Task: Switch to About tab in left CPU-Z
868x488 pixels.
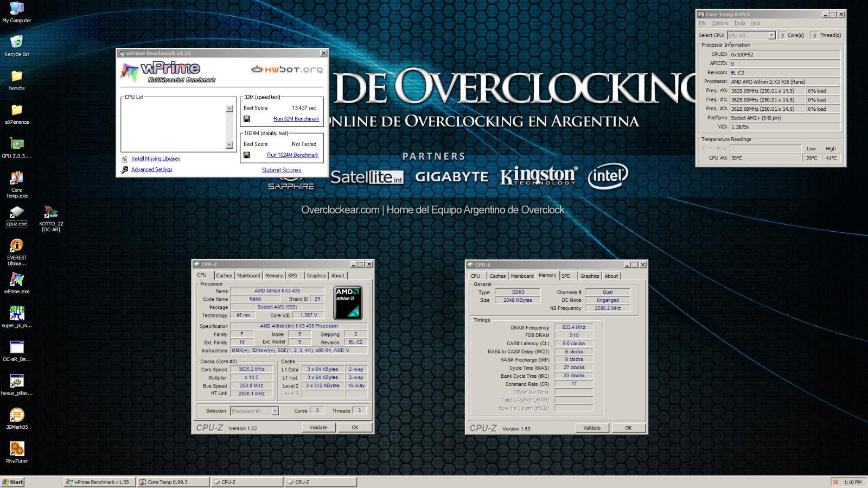Action: point(338,276)
